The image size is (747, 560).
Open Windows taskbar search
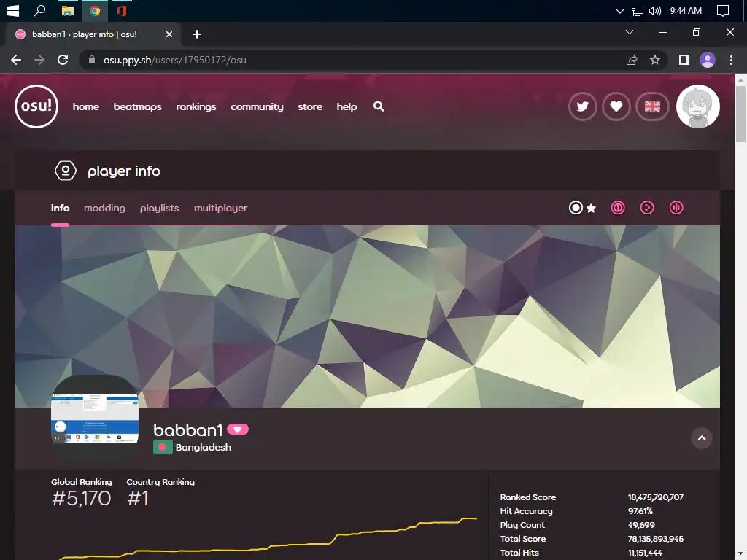[39, 10]
